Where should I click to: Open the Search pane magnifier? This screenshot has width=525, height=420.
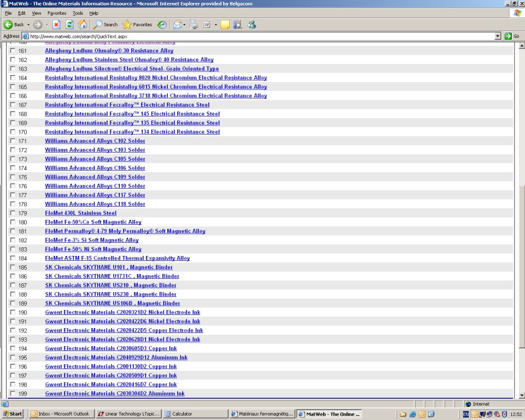105,25
